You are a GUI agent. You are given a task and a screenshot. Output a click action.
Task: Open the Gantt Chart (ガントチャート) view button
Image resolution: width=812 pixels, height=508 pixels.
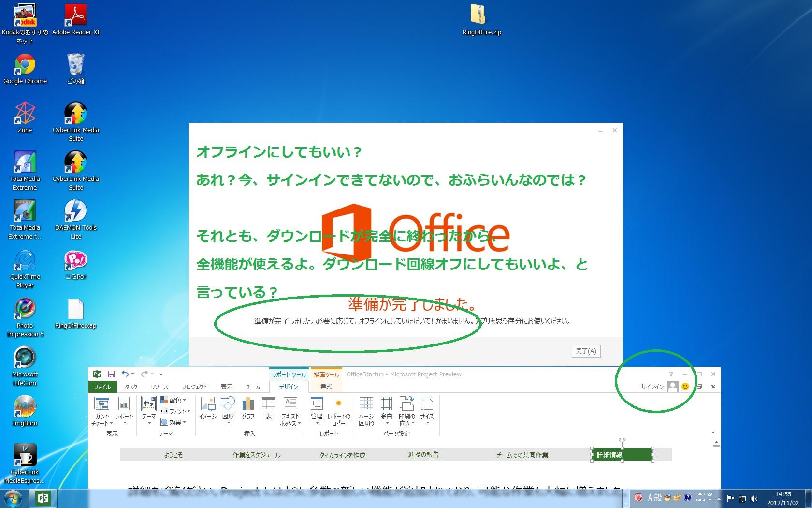tap(102, 411)
